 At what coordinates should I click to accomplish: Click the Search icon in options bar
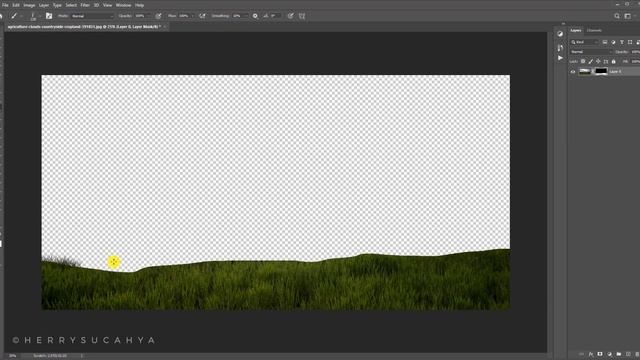[x=617, y=16]
